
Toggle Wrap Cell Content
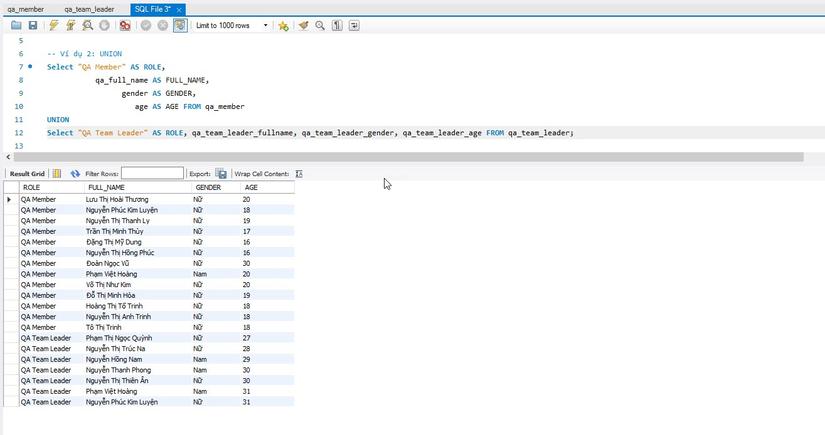click(299, 173)
